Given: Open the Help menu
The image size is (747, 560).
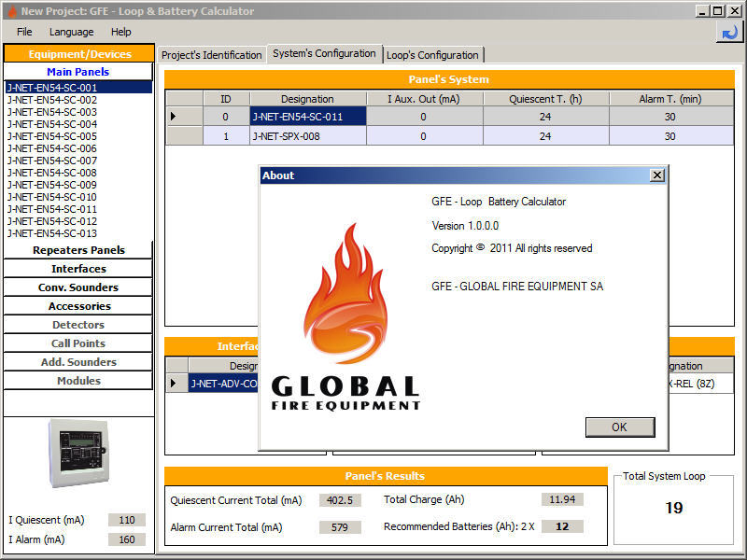Looking at the screenshot, I should pyautogui.click(x=120, y=31).
